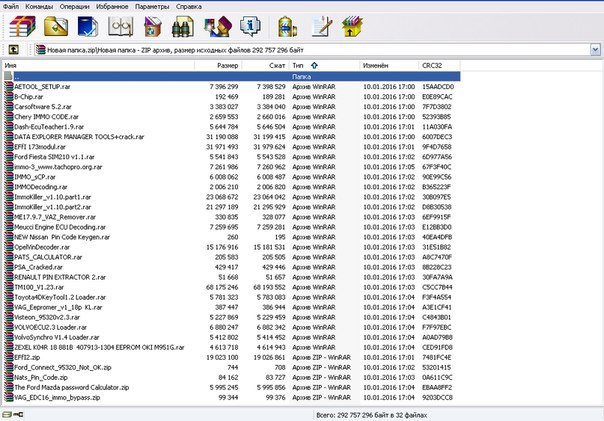Select Ford_Connect_95320_Not_OK.zip file
Viewport: 604px width, 421px height.
click(x=62, y=367)
